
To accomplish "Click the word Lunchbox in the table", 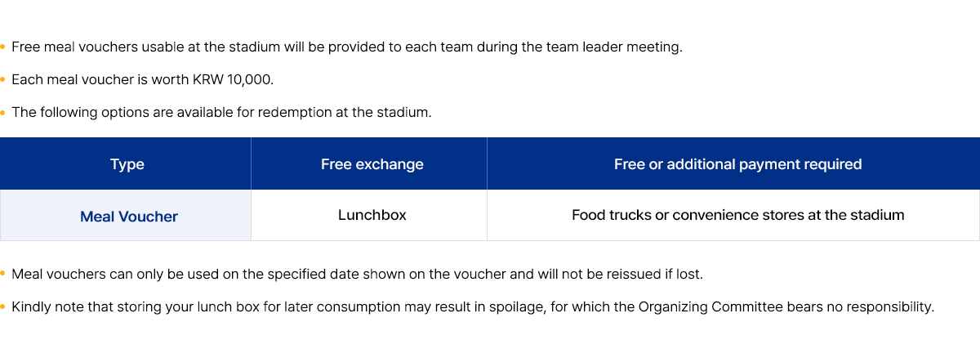I will [372, 216].
